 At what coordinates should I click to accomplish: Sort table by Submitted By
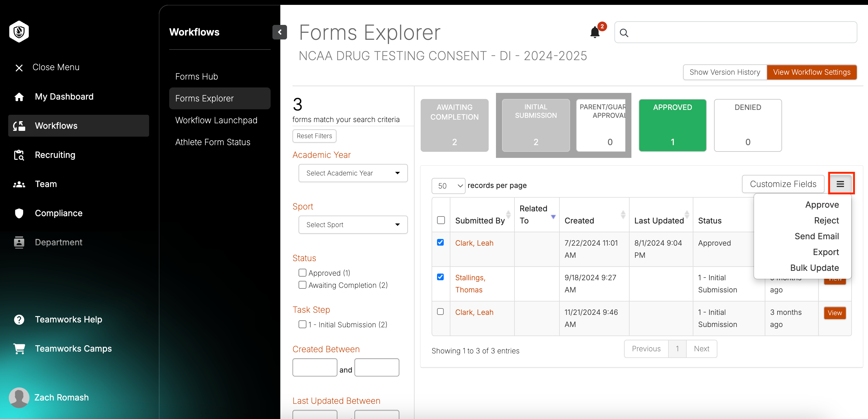tap(508, 215)
